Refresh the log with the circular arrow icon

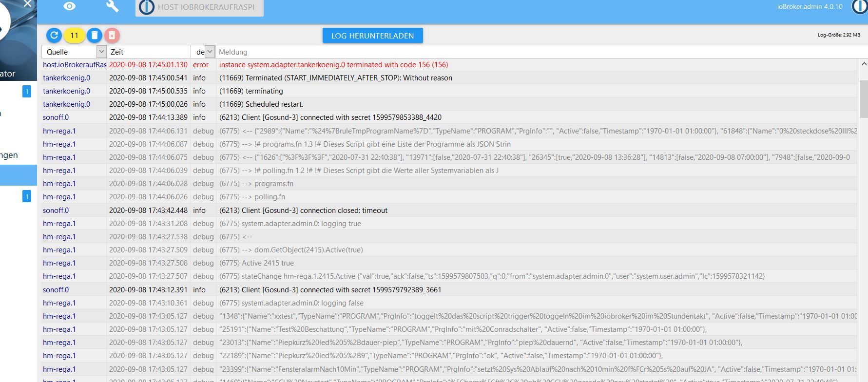(x=54, y=35)
